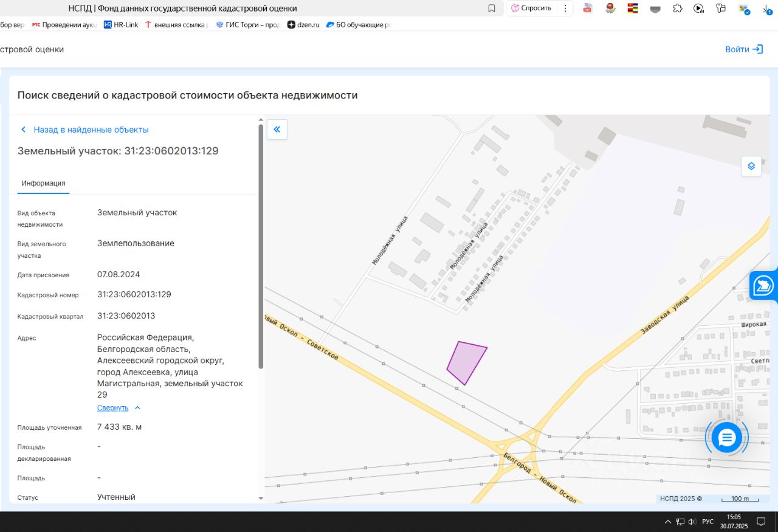Open the extensions puzzle piece menu
The height and width of the screenshot is (532, 778).
[x=677, y=9]
